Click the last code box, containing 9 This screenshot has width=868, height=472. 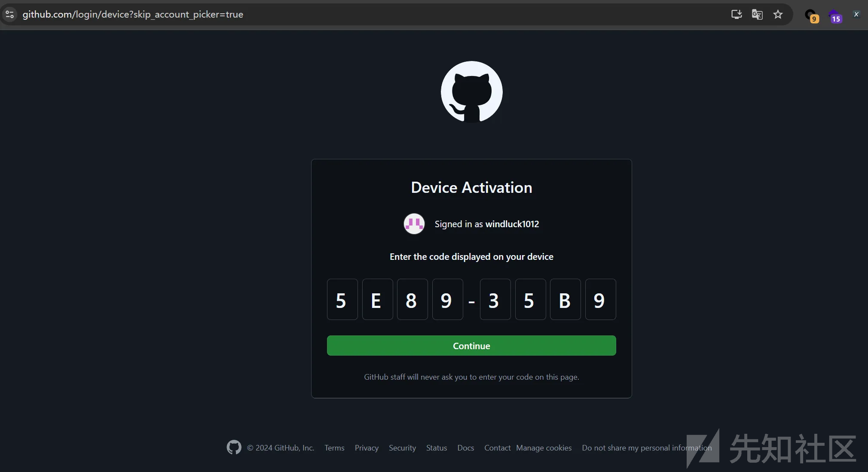[x=600, y=299]
